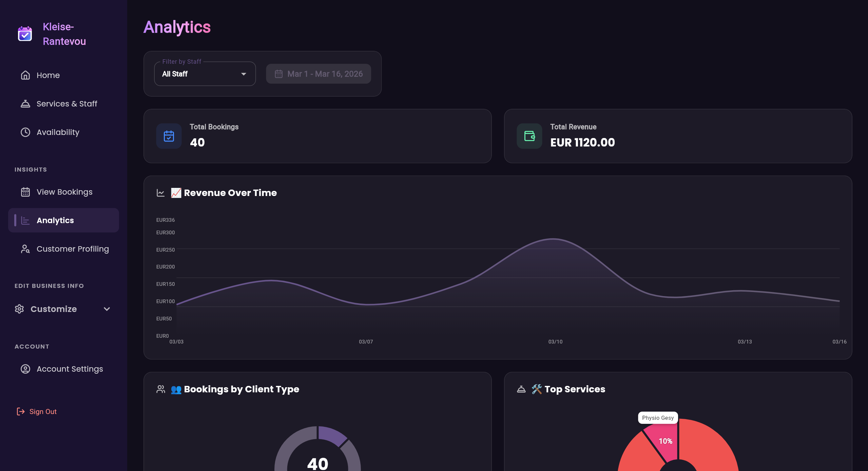Click the ACCOUNT section header
This screenshot has width=868, height=471.
tap(32, 347)
